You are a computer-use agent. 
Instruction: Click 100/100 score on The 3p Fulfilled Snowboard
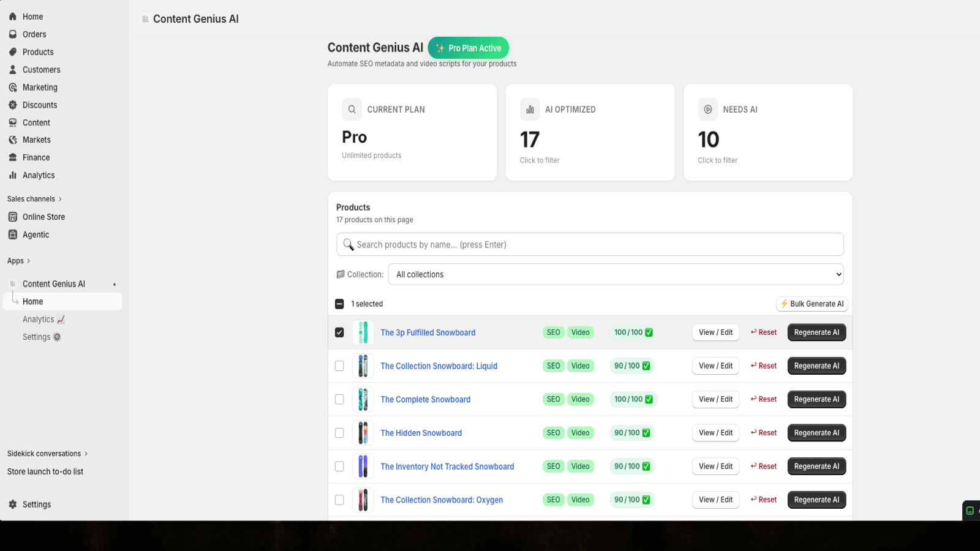633,332
